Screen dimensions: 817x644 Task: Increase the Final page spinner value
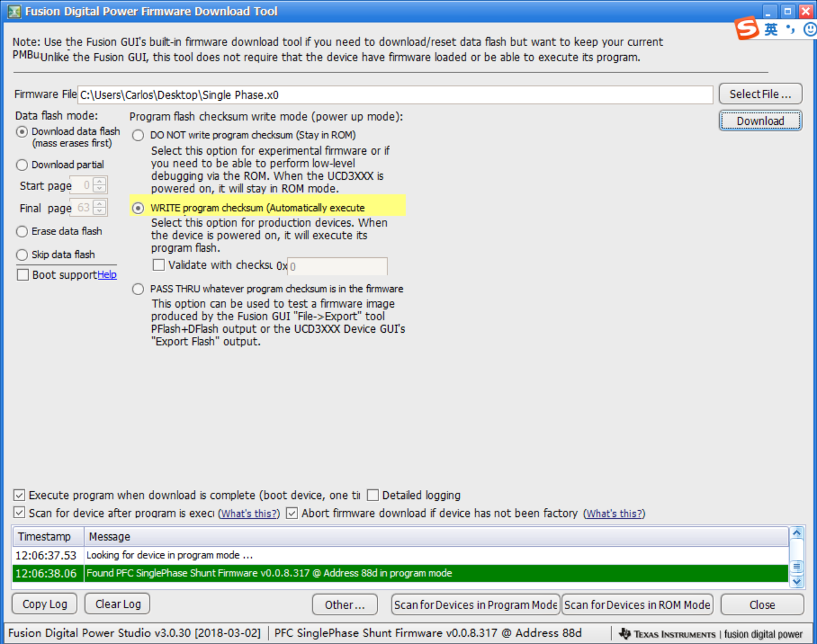coord(100,204)
